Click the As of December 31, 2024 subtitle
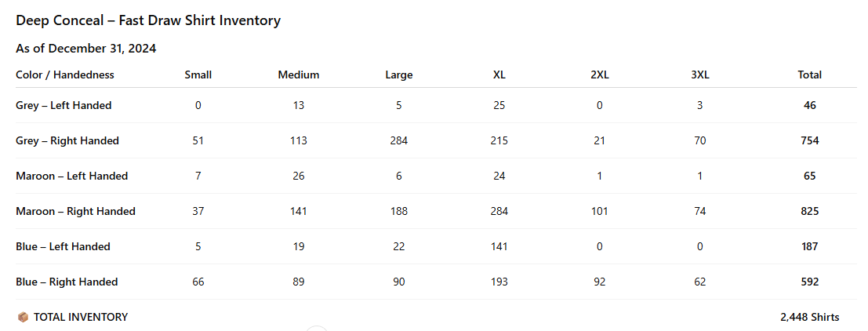The image size is (868, 331). (85, 49)
